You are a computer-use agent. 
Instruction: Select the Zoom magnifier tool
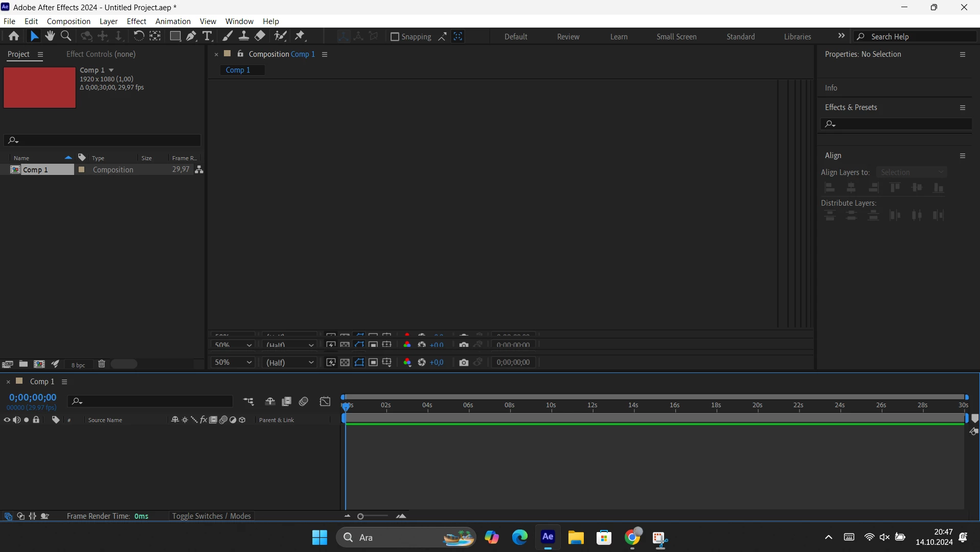click(x=66, y=36)
